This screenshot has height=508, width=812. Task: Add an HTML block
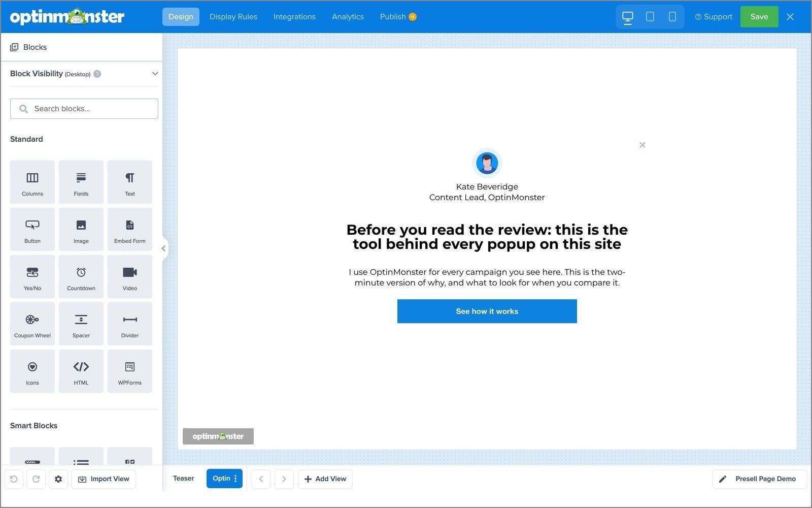(x=81, y=371)
